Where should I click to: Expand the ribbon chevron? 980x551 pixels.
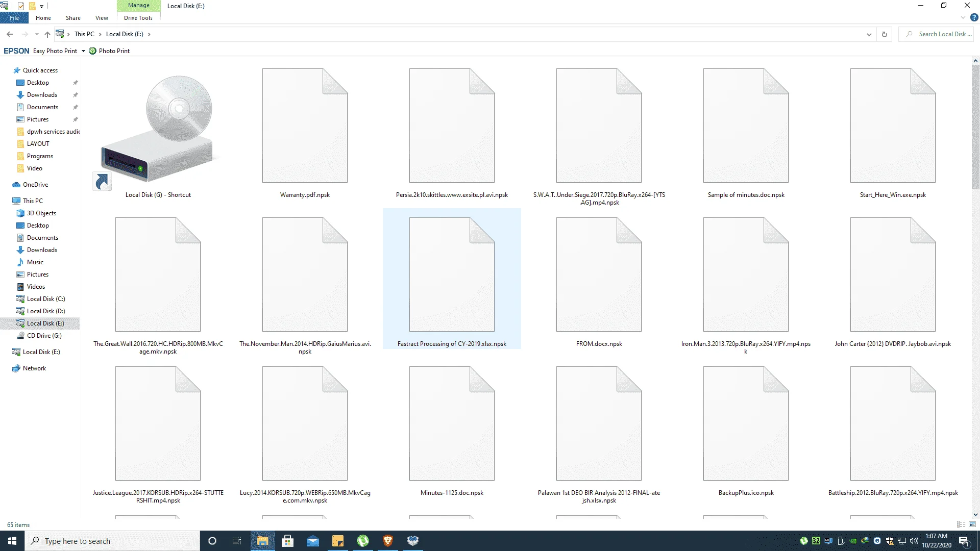click(963, 18)
